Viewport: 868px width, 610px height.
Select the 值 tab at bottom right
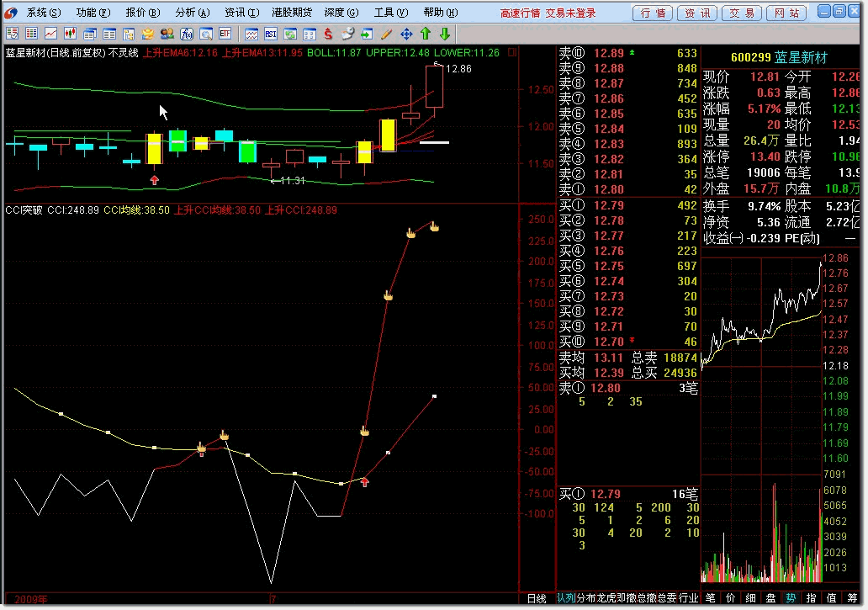coord(831,598)
